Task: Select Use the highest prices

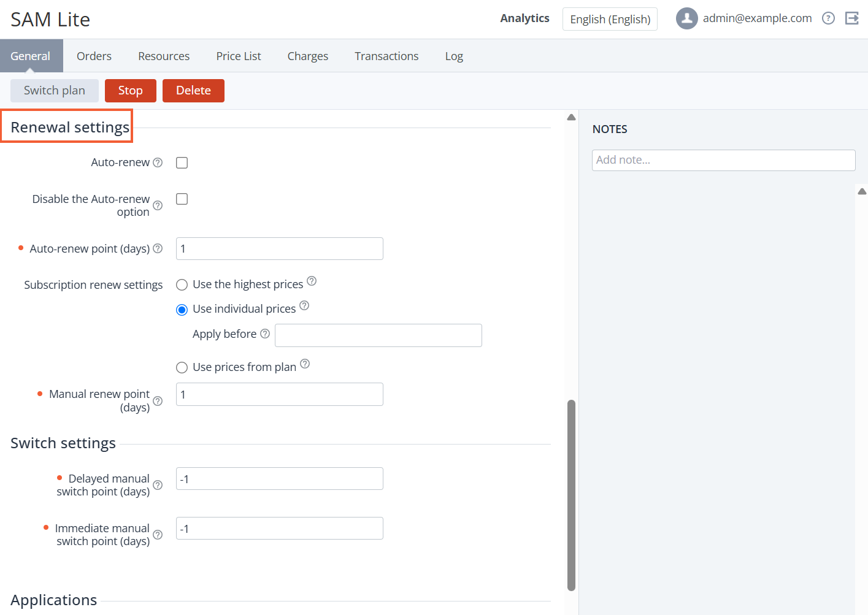Action: point(182,285)
